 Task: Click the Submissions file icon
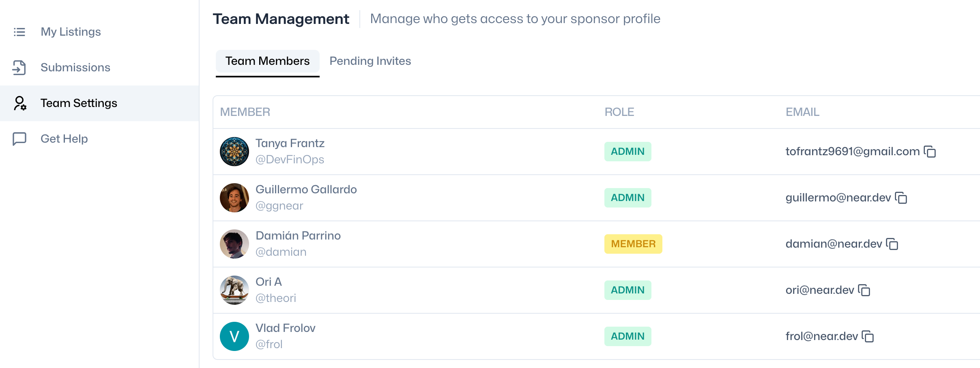(x=19, y=67)
